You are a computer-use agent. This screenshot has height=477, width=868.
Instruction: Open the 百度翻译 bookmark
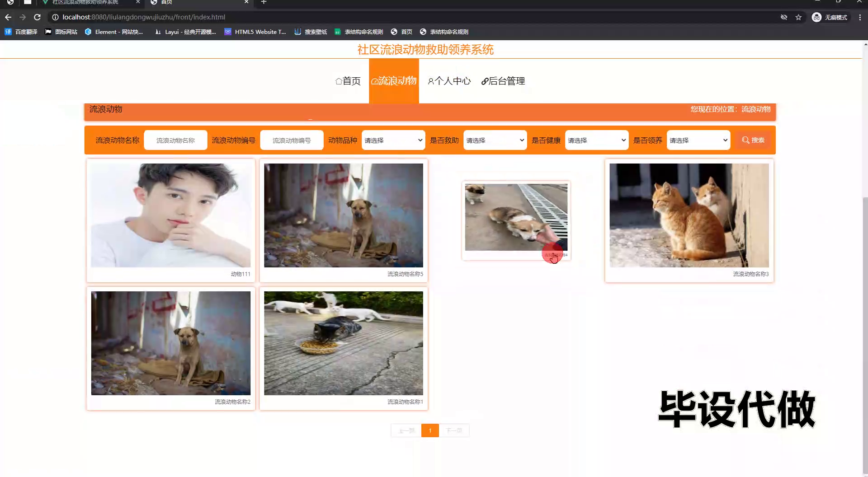click(21, 32)
